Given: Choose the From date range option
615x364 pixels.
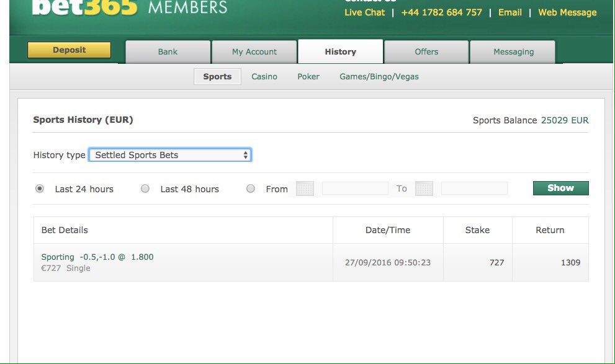Looking at the screenshot, I should [x=251, y=188].
